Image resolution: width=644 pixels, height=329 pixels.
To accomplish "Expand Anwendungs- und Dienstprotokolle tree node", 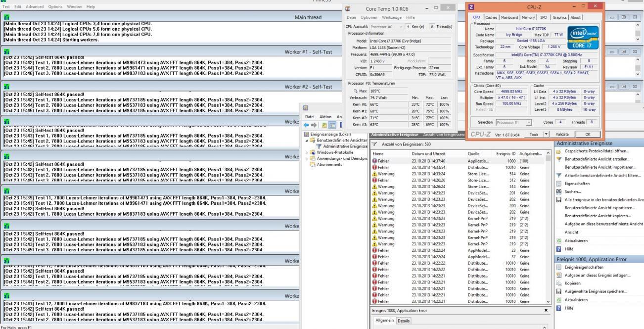I will coord(307,158).
